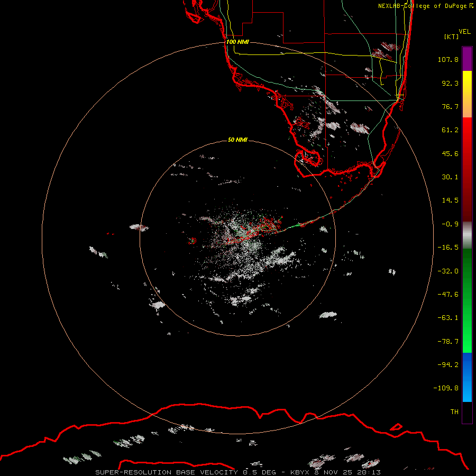Select the 30.1 scale value
Image resolution: width=476 pixels, height=476 pixels.
[x=450, y=177]
